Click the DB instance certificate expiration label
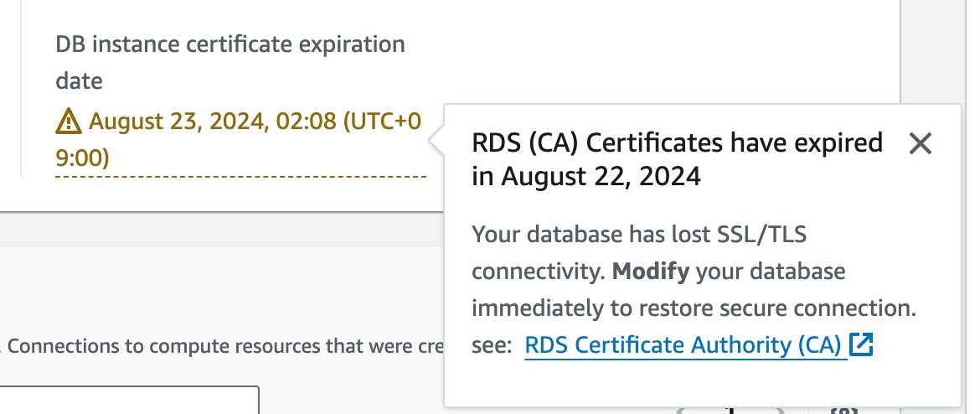Image resolution: width=980 pixels, height=414 pixels. [230, 44]
